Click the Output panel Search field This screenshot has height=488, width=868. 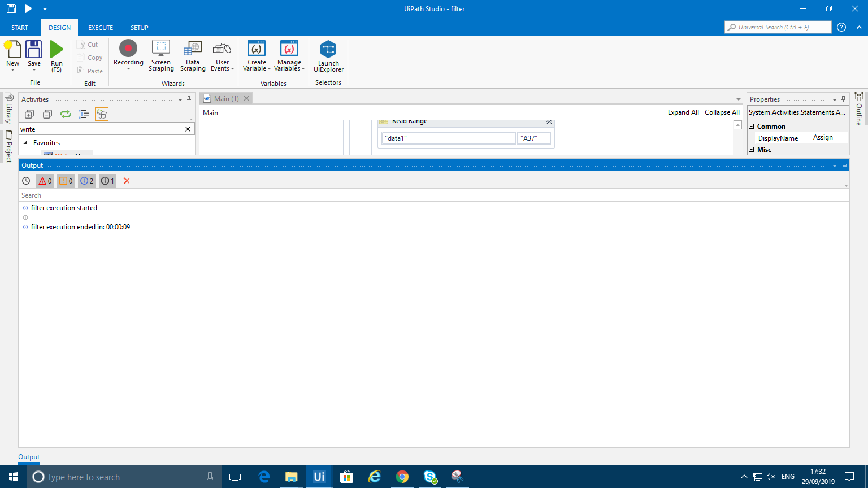click(434, 195)
